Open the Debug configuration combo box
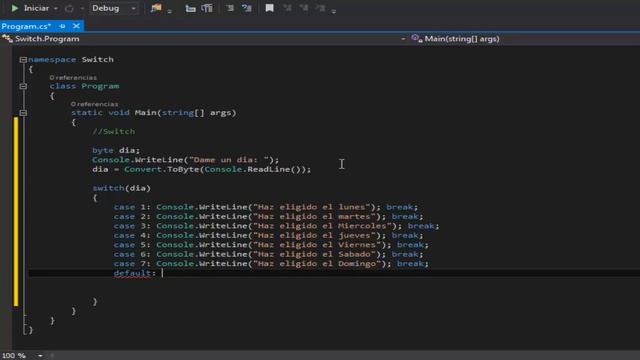 [x=113, y=8]
